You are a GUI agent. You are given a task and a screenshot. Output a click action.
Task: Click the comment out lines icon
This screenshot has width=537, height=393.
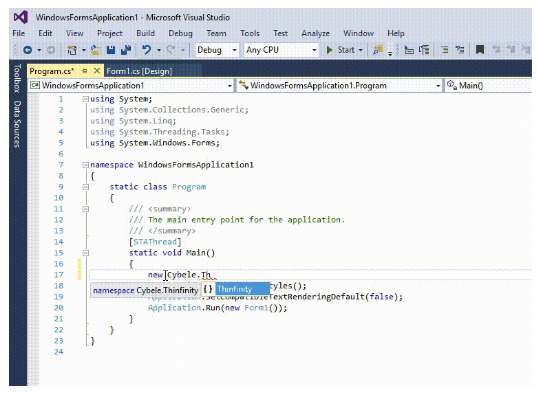(445, 50)
